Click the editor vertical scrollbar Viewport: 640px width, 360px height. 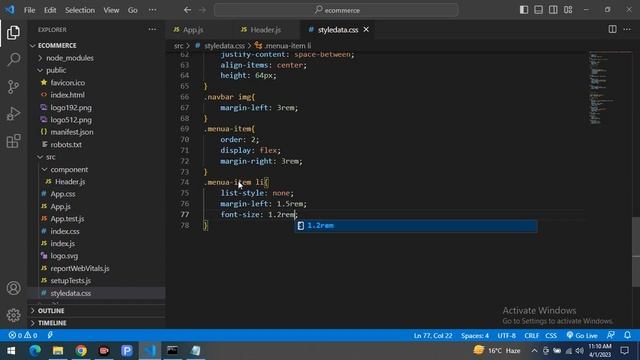tap(636, 252)
